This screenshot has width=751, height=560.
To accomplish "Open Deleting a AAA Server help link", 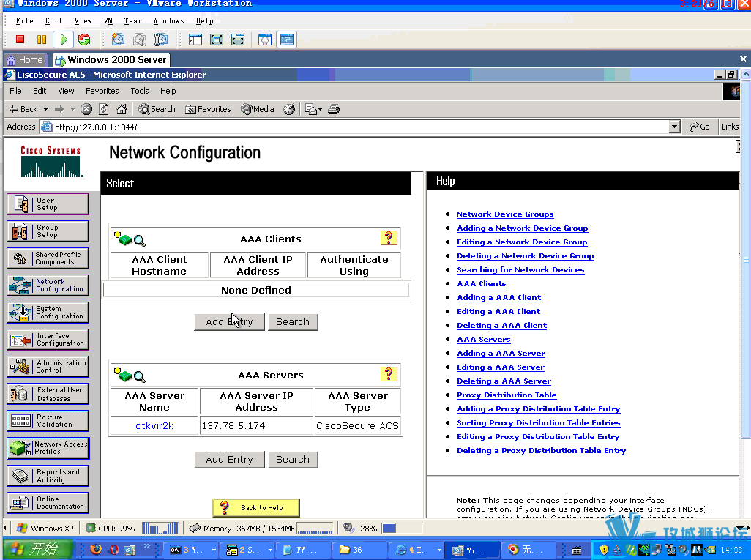I will [x=504, y=381].
